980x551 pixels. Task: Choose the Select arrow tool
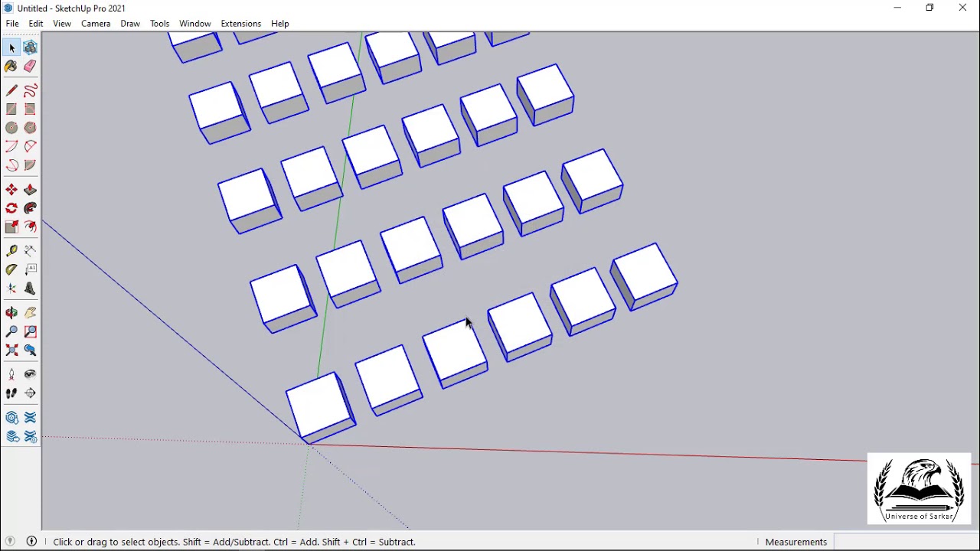pos(11,47)
